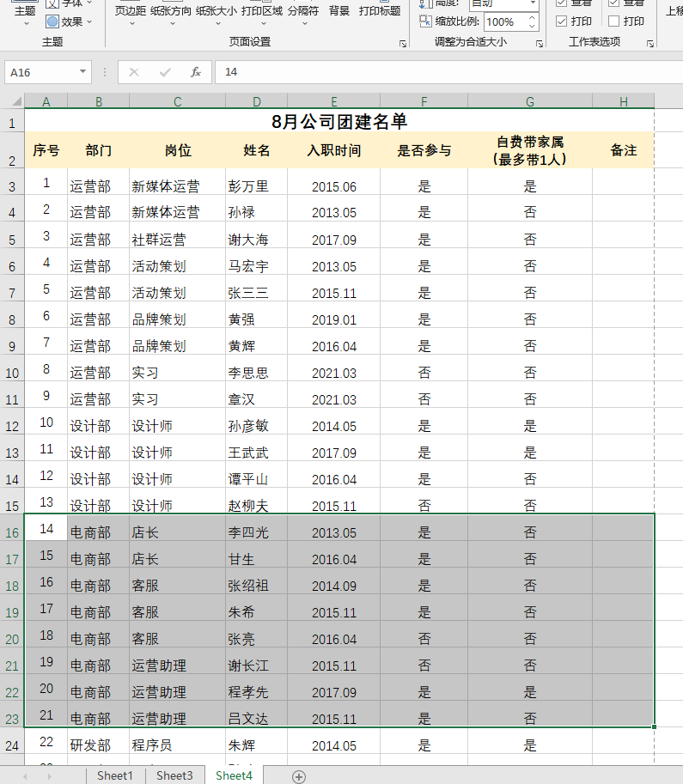Click the Select All corner triangle
The height and width of the screenshot is (784, 683).
click(x=16, y=101)
